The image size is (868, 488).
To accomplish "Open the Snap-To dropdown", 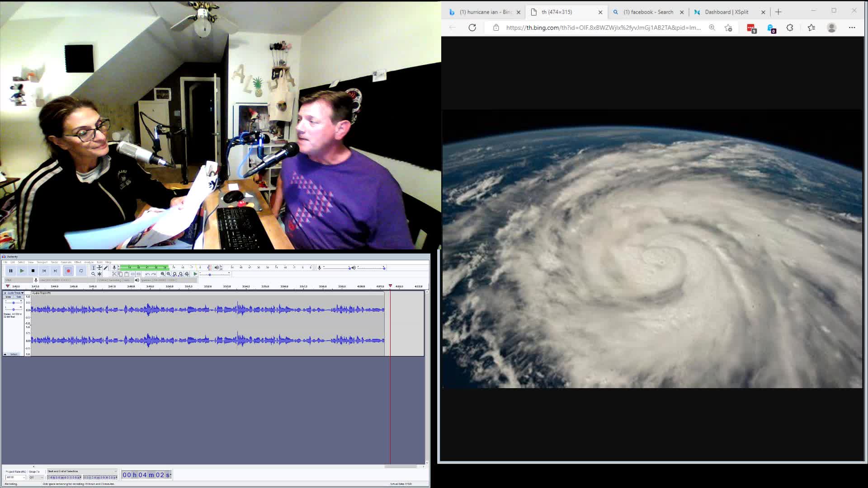I will [x=36, y=477].
